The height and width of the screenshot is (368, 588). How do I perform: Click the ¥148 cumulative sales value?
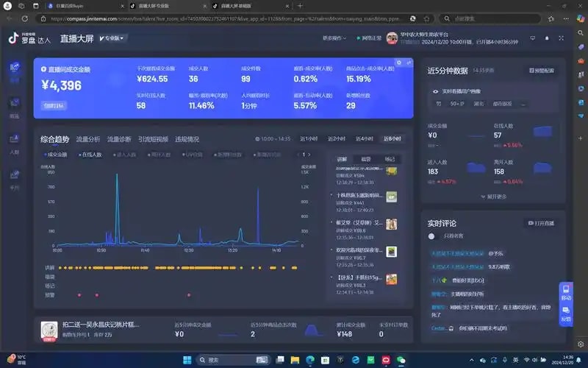point(344,334)
